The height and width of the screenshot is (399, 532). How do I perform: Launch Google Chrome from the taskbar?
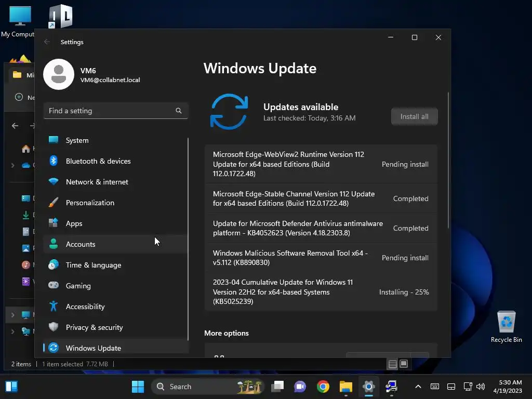click(323, 387)
